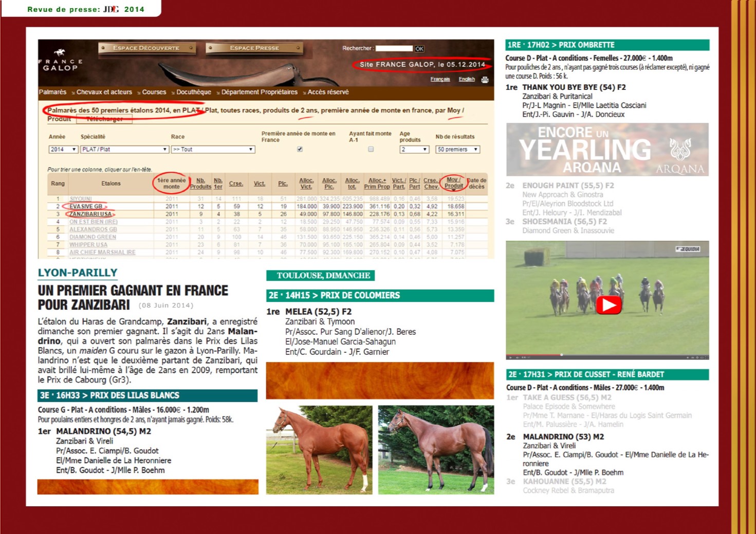Sort by Crse. / Chev. column header
Image resolution: width=756 pixels, height=534 pixels.
(x=431, y=183)
